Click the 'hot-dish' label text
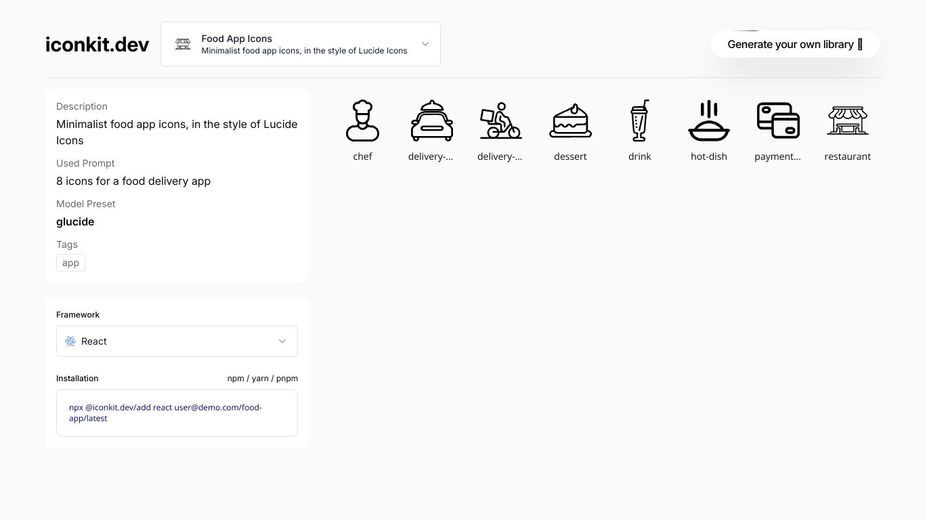Screen dimensions: 925x520 (x=708, y=156)
